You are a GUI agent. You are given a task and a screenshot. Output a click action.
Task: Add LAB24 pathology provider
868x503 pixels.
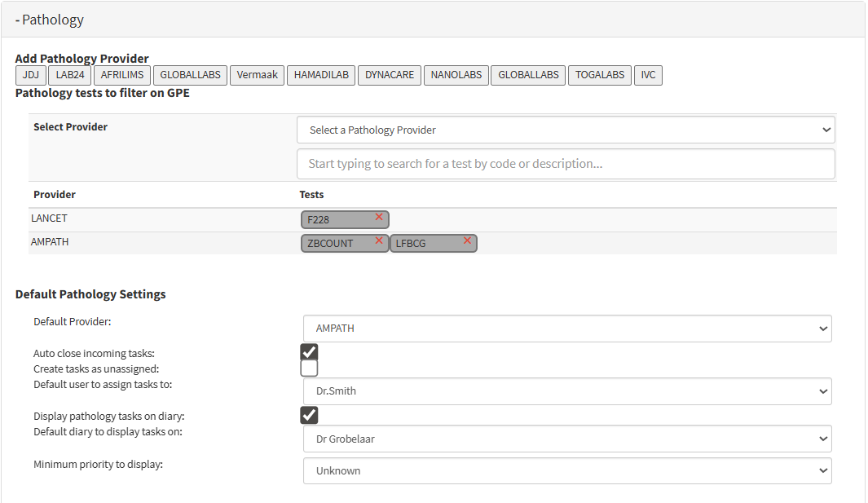[69, 75]
